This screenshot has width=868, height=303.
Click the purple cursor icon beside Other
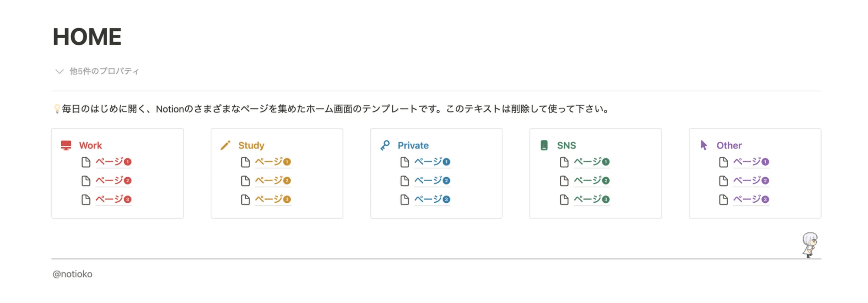click(704, 145)
